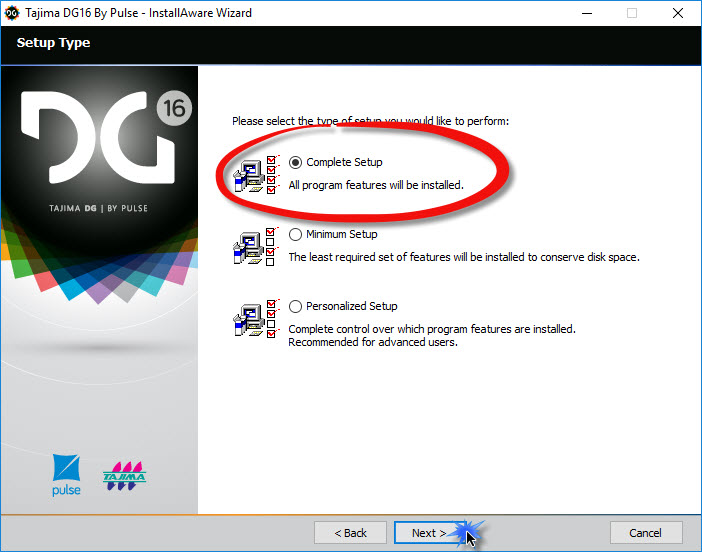Close the InstallAware Wizard window

(677, 13)
